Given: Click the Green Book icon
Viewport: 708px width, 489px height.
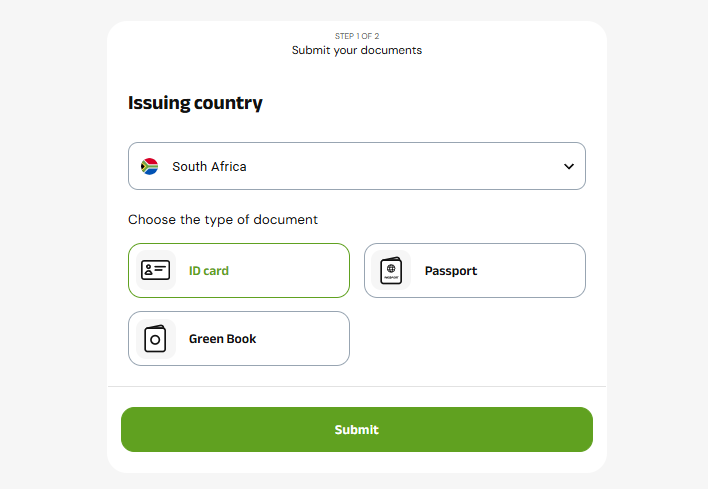Looking at the screenshot, I should (x=155, y=339).
